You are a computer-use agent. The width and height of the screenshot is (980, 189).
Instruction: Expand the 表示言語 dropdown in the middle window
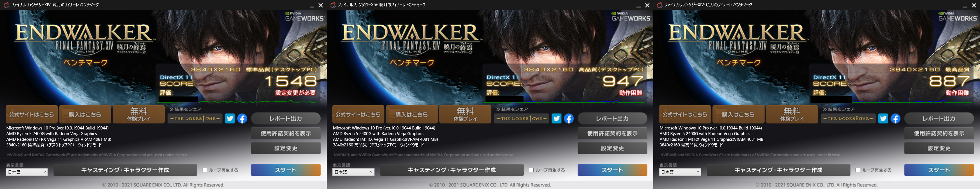[353, 172]
